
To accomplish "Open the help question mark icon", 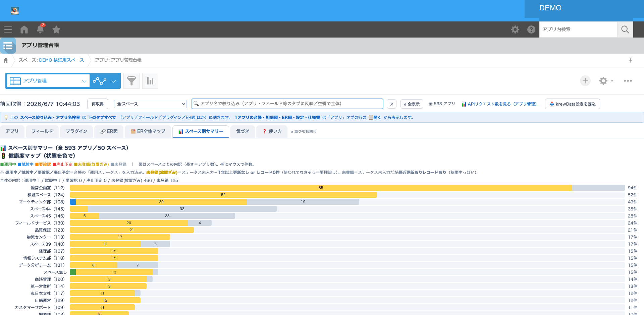I will pos(531,29).
